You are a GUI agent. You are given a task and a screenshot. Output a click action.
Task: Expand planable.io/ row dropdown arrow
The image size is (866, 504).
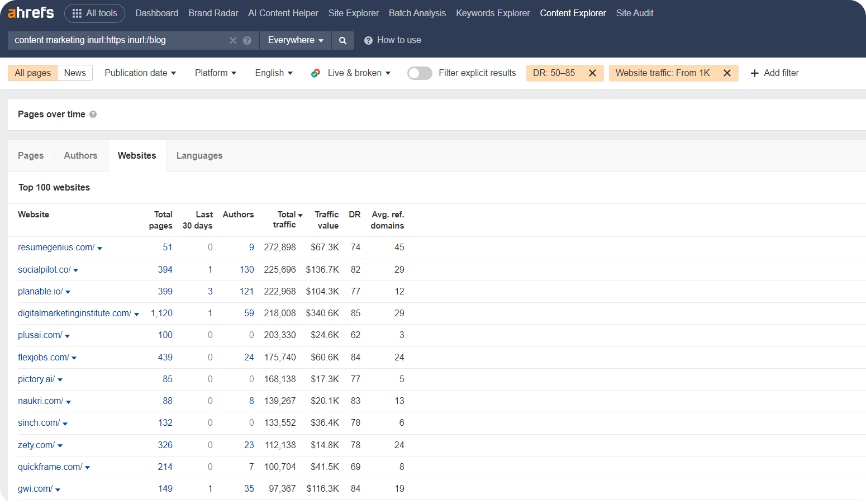click(68, 292)
